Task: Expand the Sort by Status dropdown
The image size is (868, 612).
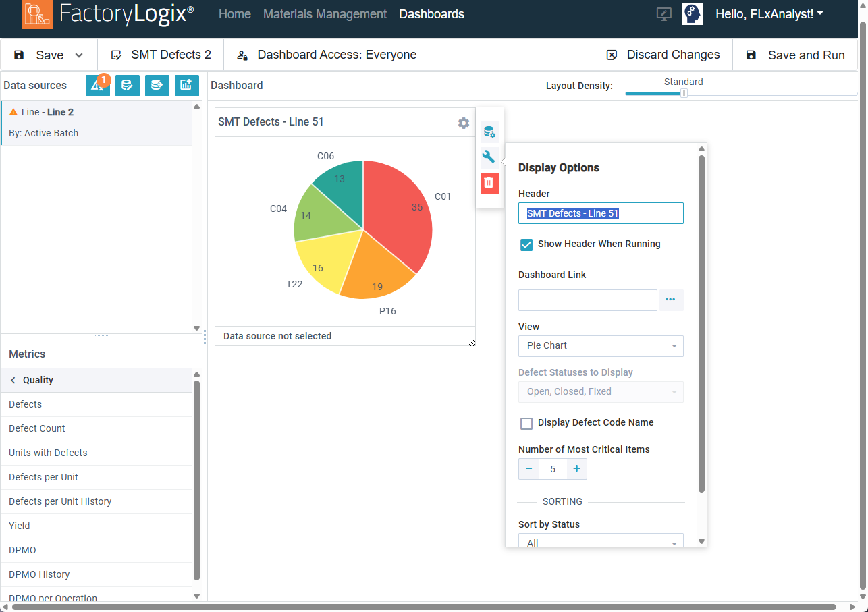Action: point(601,542)
